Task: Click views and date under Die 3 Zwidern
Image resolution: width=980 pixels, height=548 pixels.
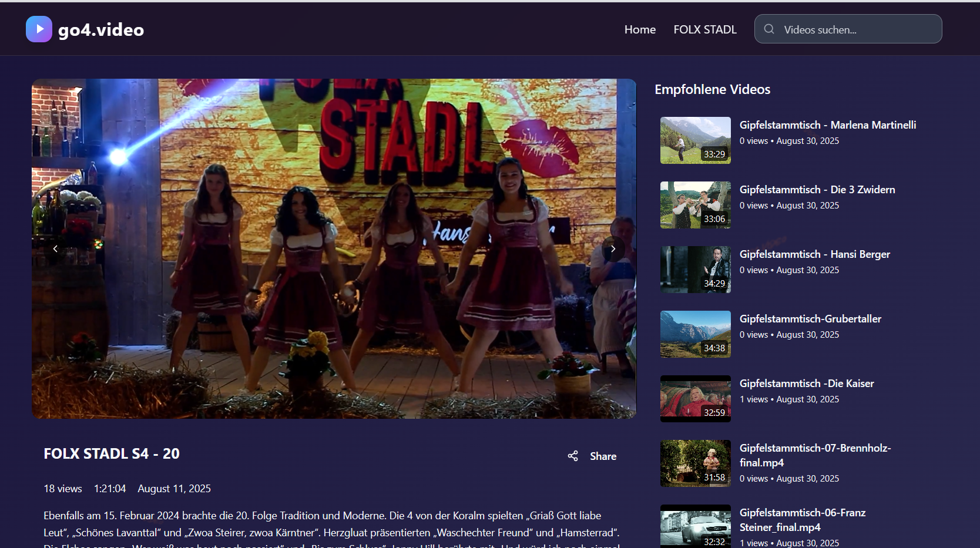Action: pyautogui.click(x=790, y=206)
